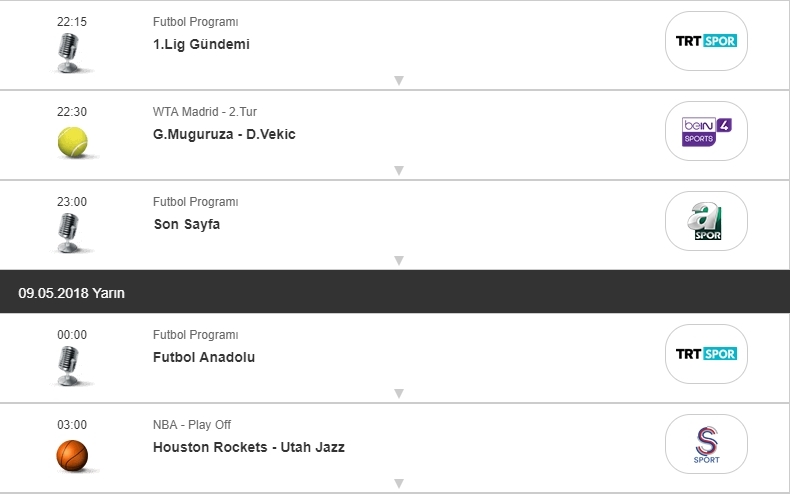
Task: Select the Son Sayfa program title
Action: point(186,224)
